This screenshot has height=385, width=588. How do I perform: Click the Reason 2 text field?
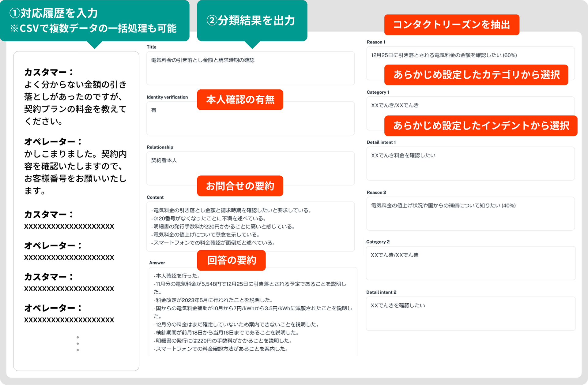click(x=470, y=214)
